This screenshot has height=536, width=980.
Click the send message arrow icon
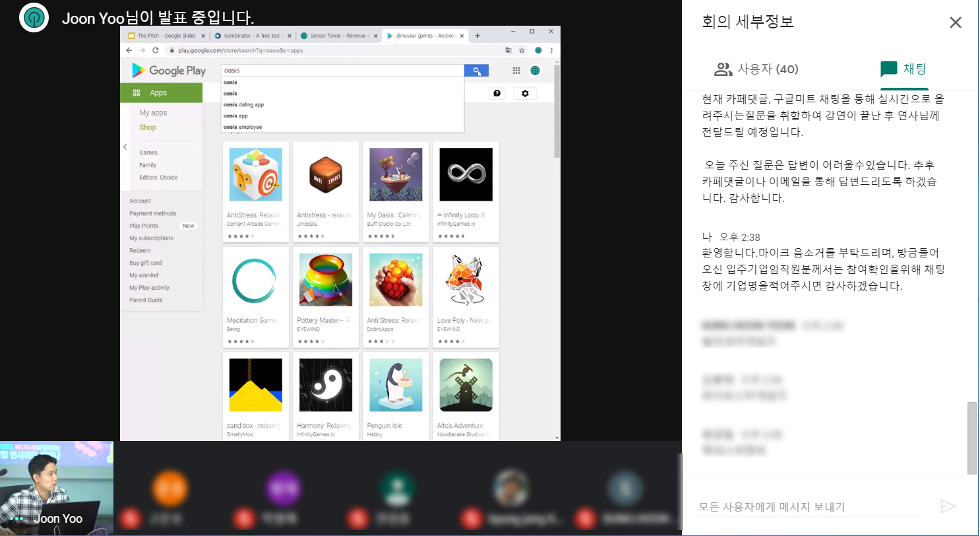coord(948,506)
